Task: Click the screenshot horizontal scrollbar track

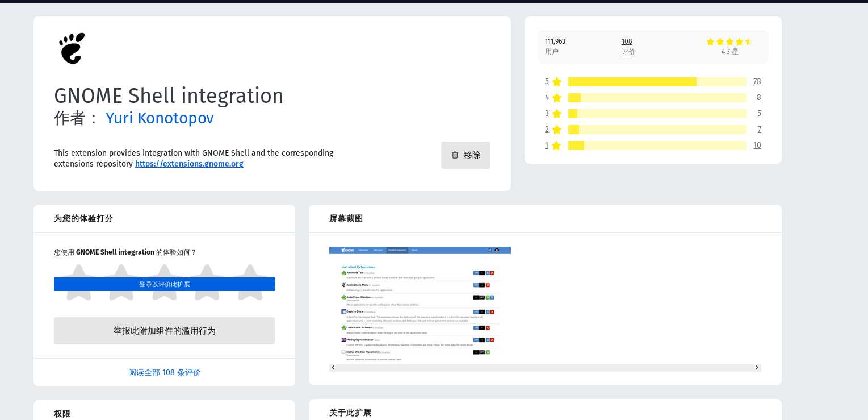Action: coord(545,368)
